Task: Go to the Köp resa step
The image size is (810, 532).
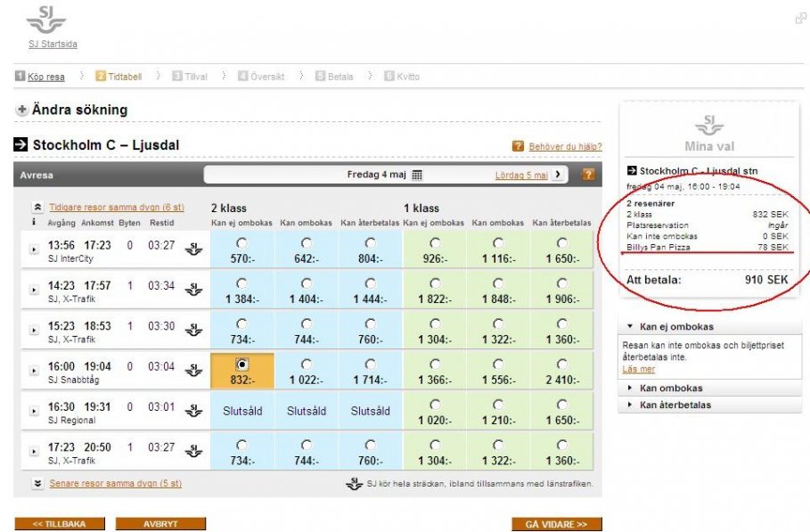Action: (x=45, y=78)
